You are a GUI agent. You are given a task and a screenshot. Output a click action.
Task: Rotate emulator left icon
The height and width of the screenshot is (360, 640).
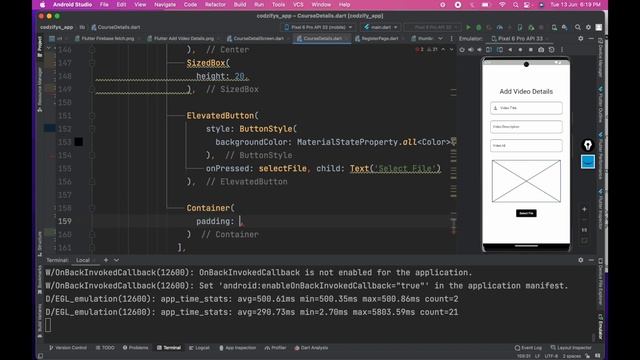coord(489,50)
